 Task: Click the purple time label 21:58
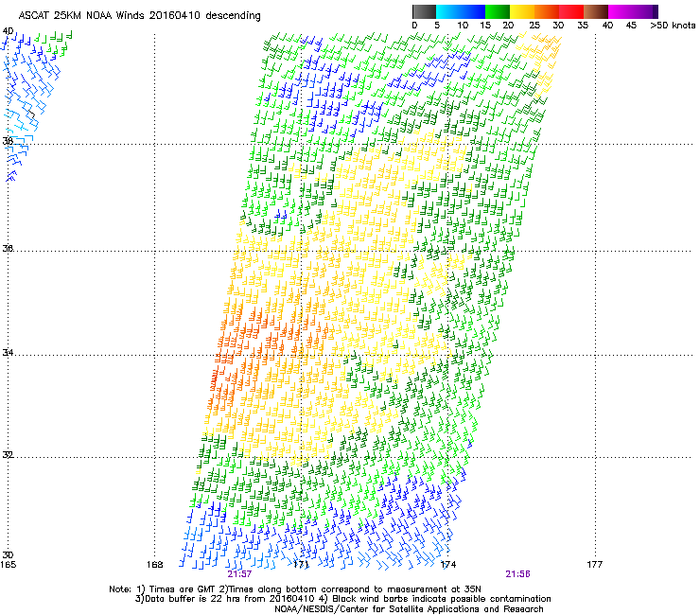pyautogui.click(x=517, y=574)
